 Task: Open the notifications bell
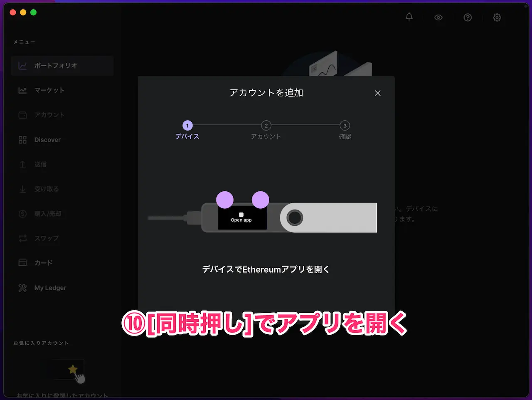tap(409, 17)
